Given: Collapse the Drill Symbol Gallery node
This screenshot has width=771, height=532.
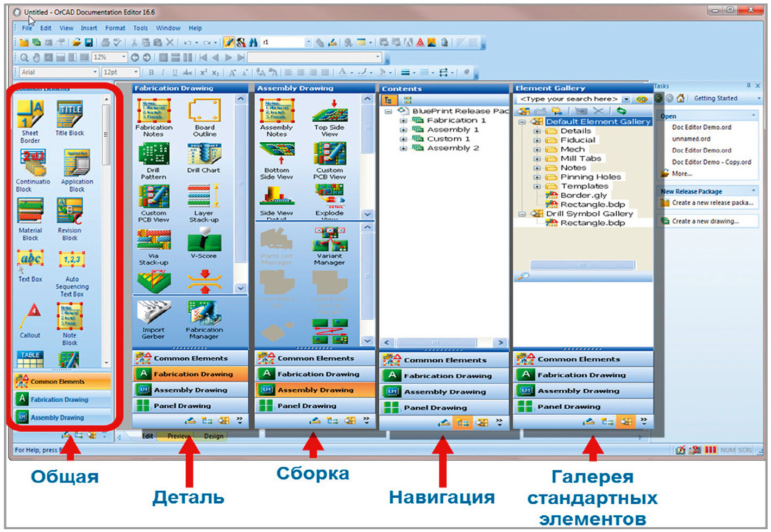Looking at the screenshot, I should (x=522, y=214).
